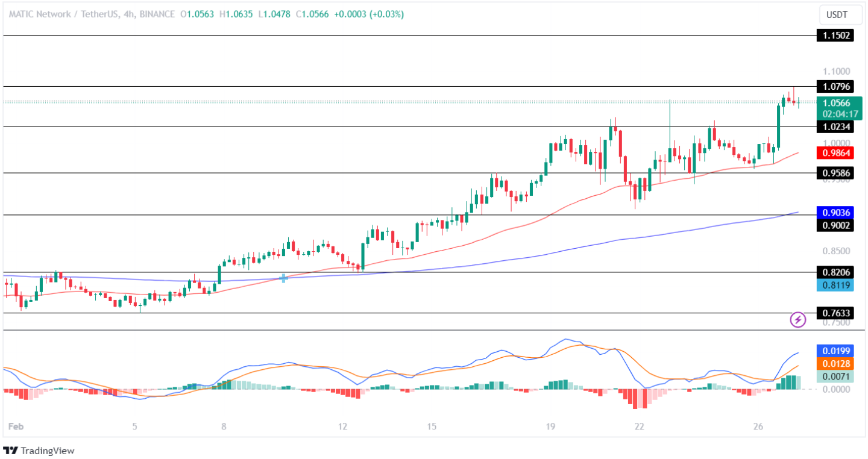Select the close value C1.0566 in the header

311,14
